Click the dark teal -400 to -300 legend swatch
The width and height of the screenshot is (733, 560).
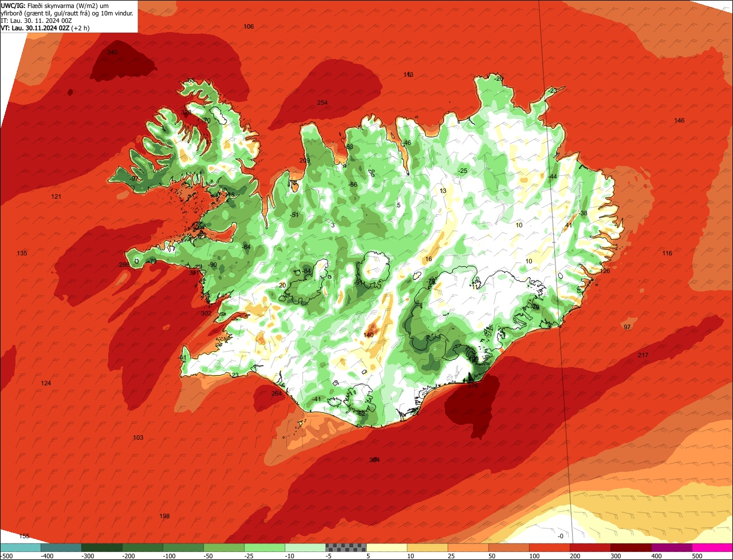pyautogui.click(x=61, y=547)
